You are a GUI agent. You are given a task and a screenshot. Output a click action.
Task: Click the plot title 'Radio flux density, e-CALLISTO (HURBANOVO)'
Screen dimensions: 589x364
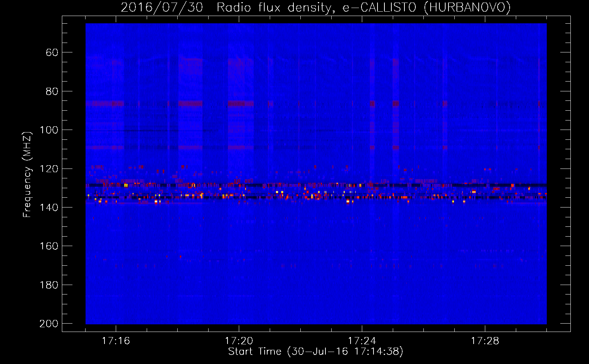point(364,8)
